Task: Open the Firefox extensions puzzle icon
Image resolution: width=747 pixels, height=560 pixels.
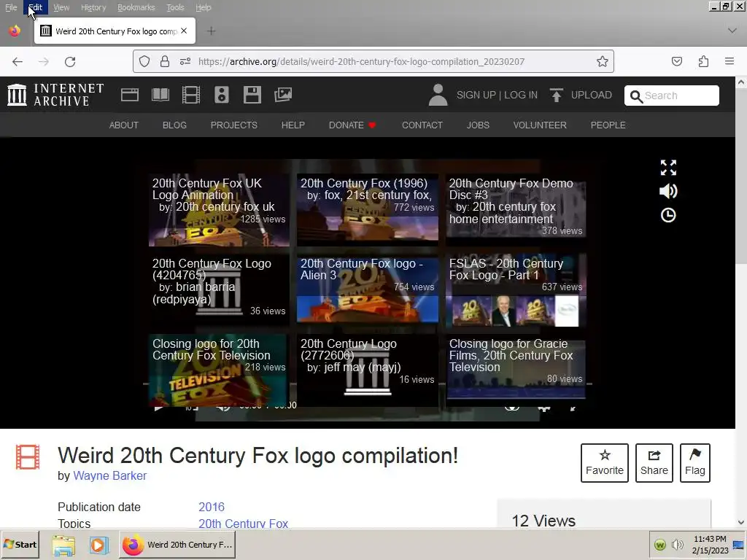Action: tap(703, 61)
